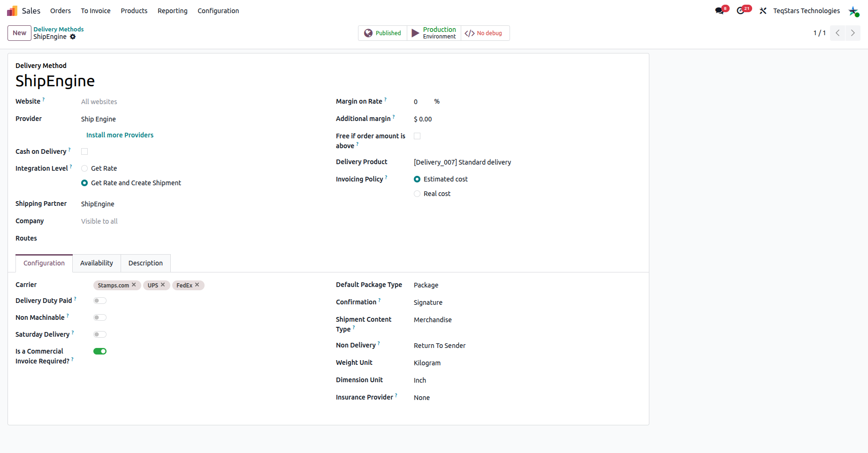The height and width of the screenshot is (453, 868).
Task: Select Get Rate and Create Shipment
Action: click(x=84, y=183)
